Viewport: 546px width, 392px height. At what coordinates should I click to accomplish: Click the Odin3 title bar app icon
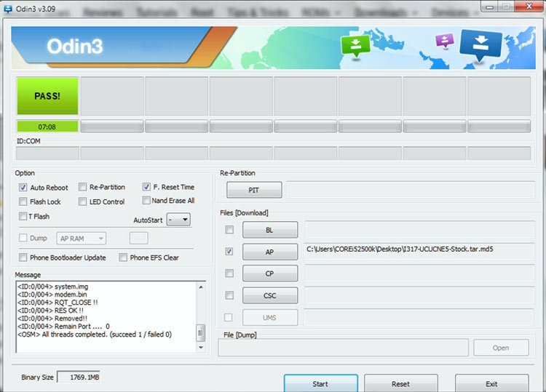(8, 9)
